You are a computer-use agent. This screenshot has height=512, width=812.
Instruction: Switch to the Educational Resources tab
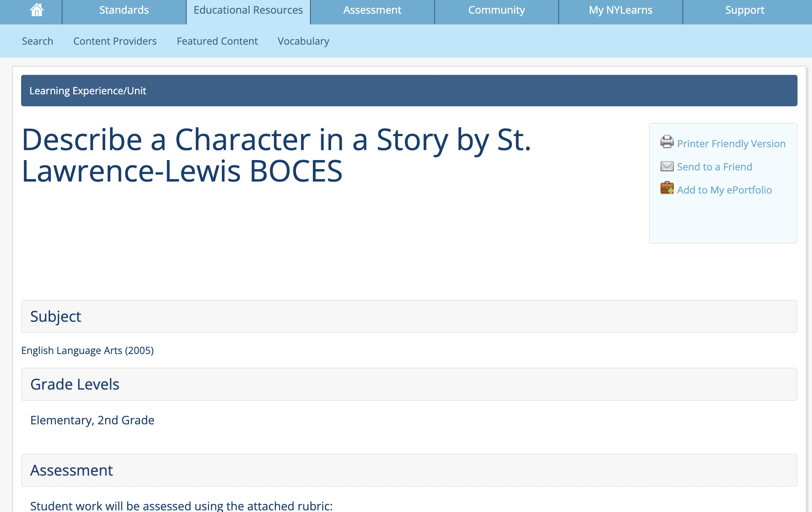(x=247, y=10)
